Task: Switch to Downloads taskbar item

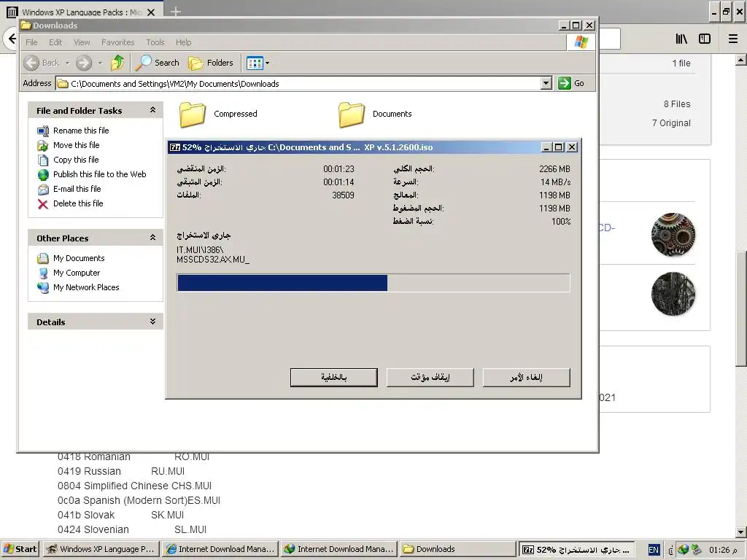Action: (x=458, y=549)
